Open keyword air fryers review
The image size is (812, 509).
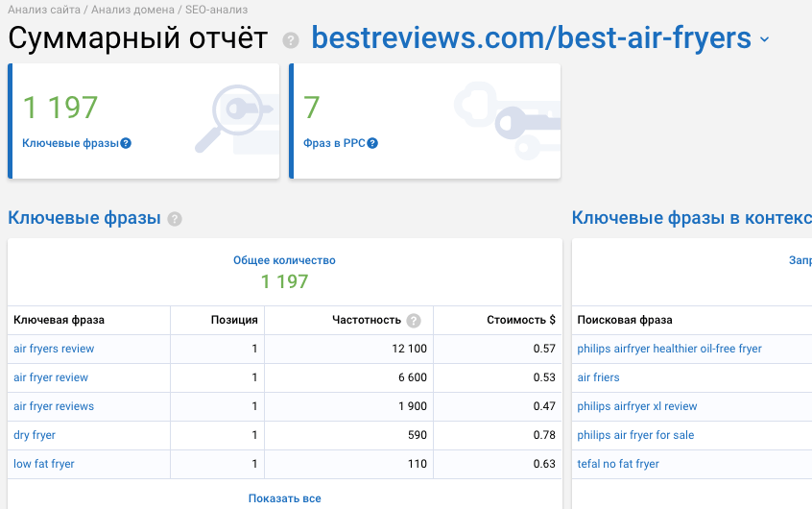pyautogui.click(x=54, y=349)
